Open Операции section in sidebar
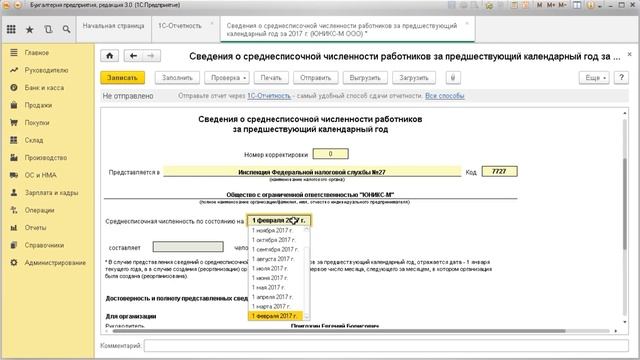 [x=39, y=210]
